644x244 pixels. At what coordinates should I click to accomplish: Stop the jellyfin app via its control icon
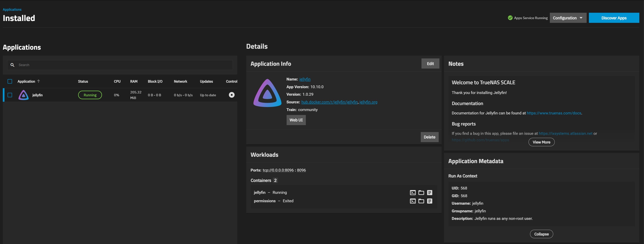pos(231,95)
